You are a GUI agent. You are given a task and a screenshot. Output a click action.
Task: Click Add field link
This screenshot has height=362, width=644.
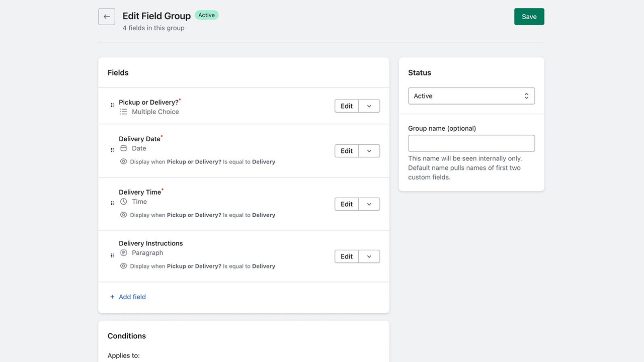pos(127,297)
